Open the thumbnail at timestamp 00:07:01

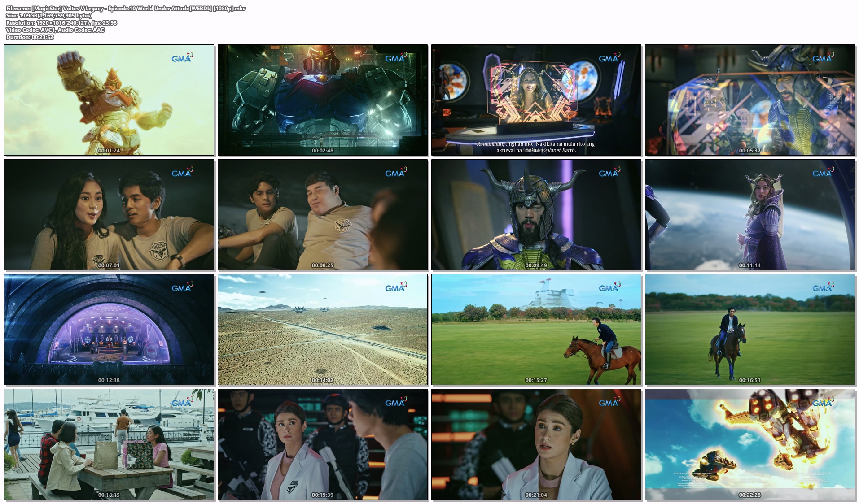109,215
